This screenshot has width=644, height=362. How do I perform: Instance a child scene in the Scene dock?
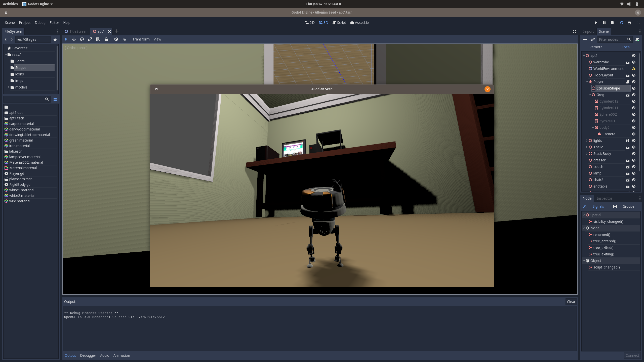point(593,39)
